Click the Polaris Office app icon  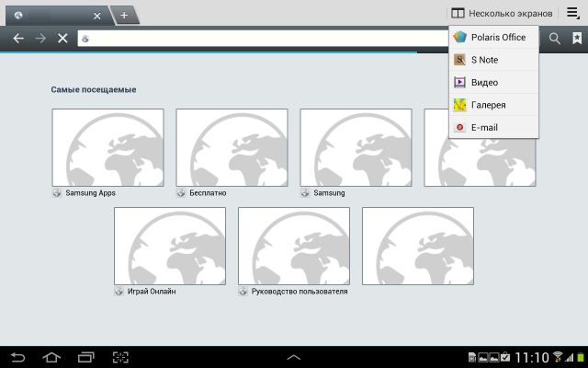(x=459, y=37)
